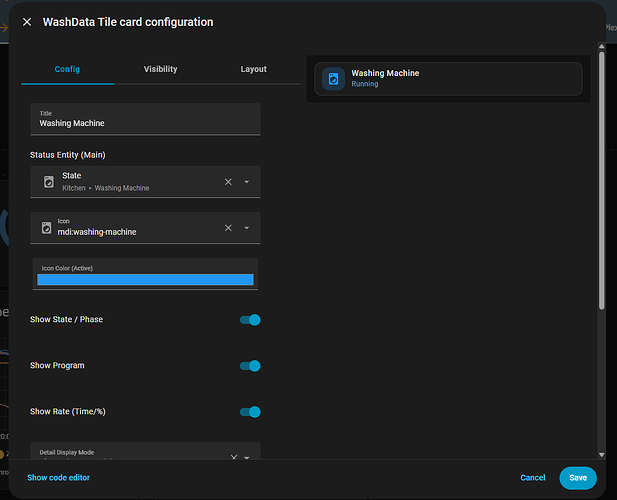Clear the Icon field value
Screen dimensions: 617x500
click(228, 228)
